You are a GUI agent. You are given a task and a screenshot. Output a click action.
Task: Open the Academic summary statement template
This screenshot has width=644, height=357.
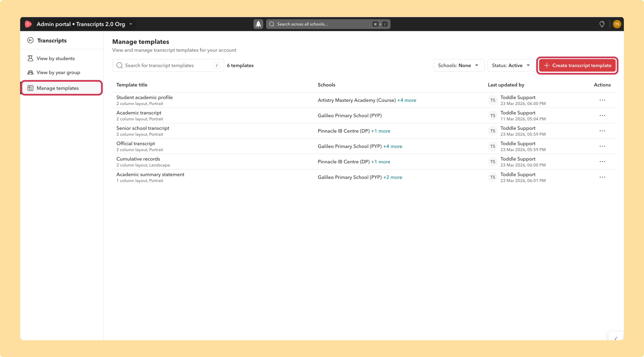150,174
